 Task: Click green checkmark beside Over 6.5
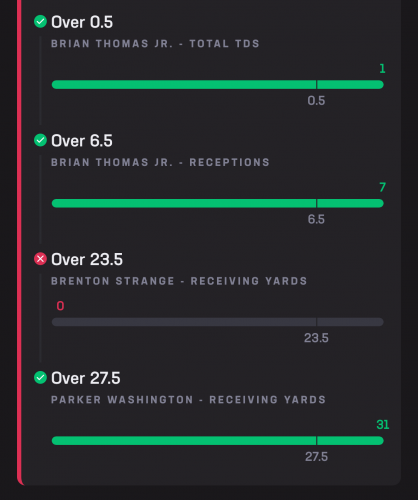click(40, 140)
